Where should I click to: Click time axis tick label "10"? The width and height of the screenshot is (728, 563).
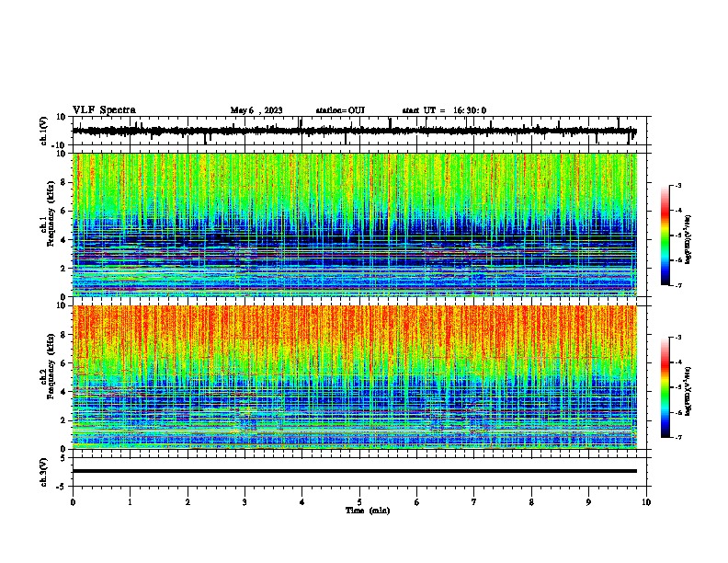click(646, 502)
